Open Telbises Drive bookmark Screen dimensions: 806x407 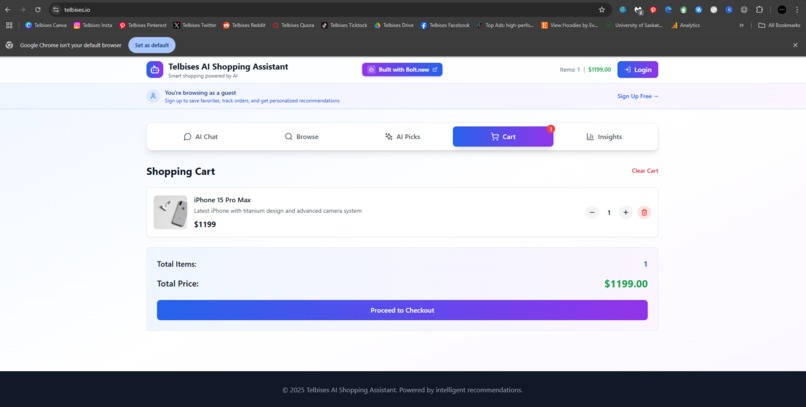point(394,25)
